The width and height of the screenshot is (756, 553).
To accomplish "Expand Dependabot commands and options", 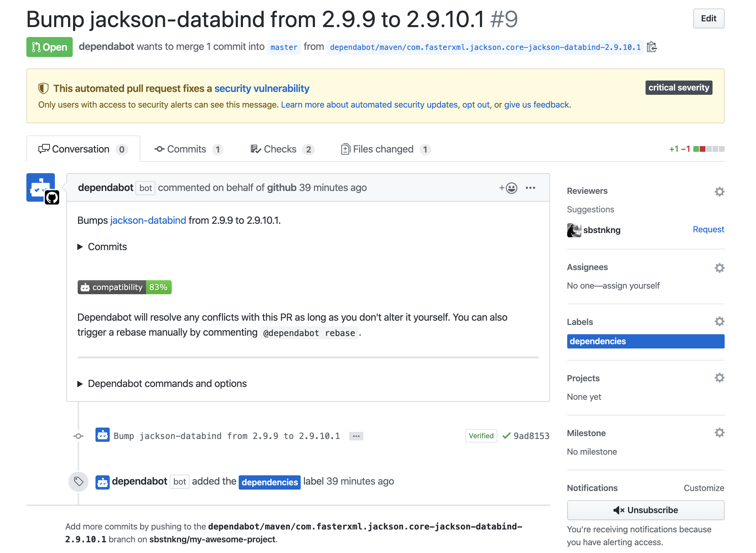I will [80, 384].
